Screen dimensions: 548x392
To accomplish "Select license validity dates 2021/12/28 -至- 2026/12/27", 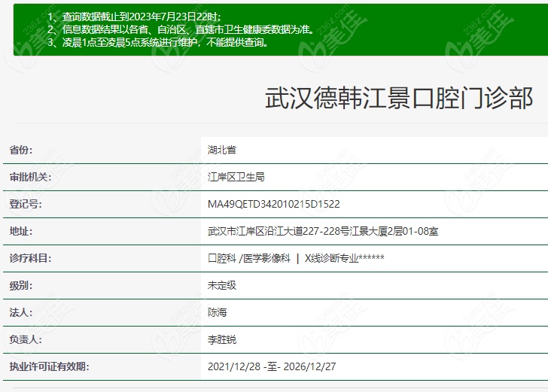I will pos(272,366).
